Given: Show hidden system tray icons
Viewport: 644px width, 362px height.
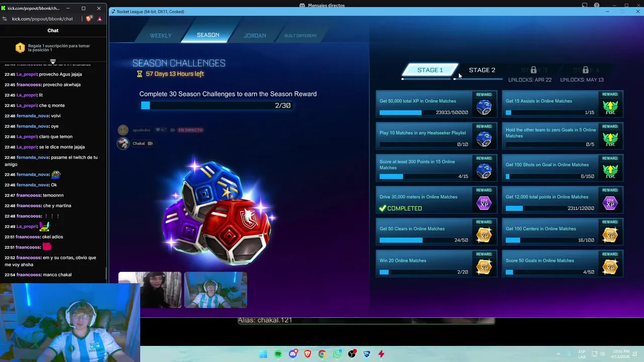Looking at the screenshot, I should (x=558, y=354).
